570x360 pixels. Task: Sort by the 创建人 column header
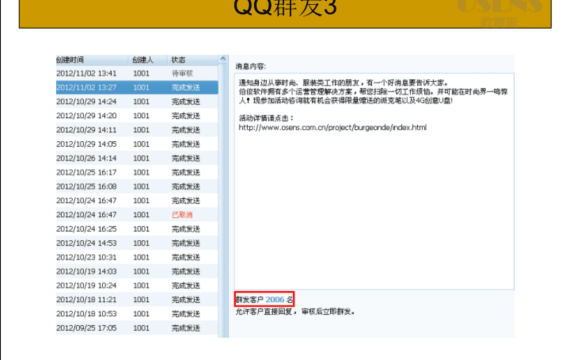tap(148, 60)
